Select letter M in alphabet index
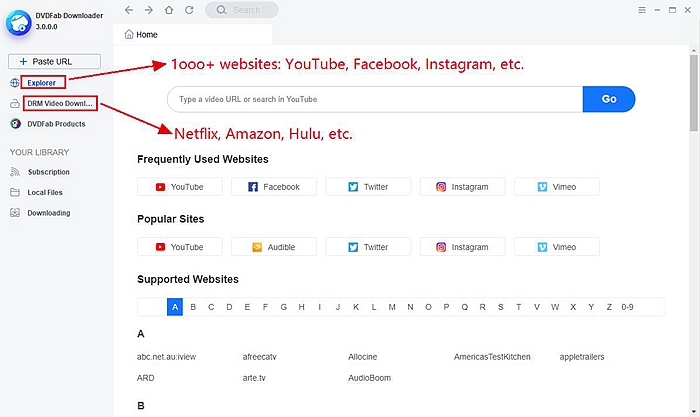Image resolution: width=700 pixels, height=417 pixels. (392, 307)
